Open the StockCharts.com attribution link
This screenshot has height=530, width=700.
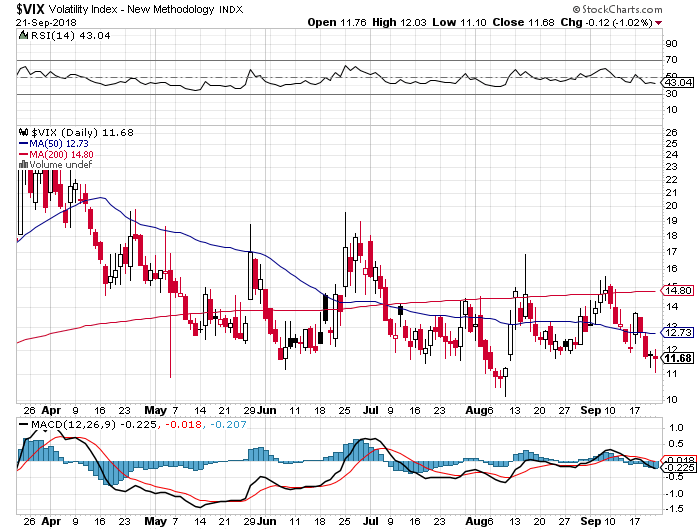617,9
